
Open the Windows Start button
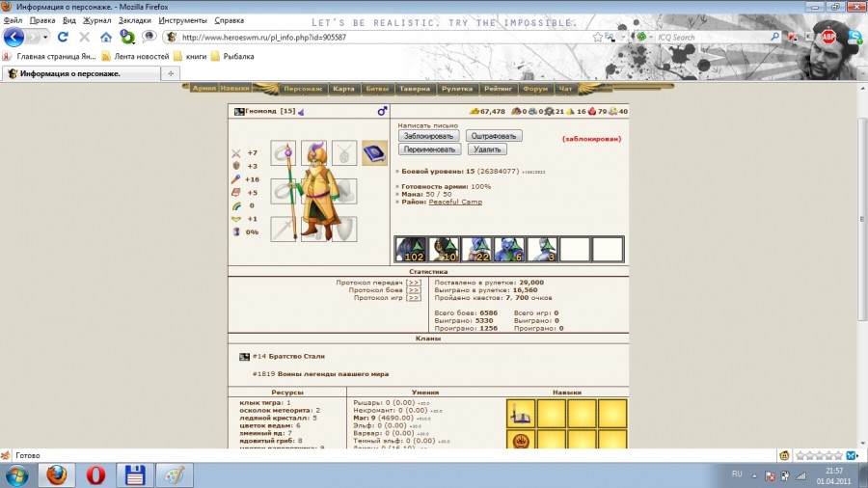(16, 475)
